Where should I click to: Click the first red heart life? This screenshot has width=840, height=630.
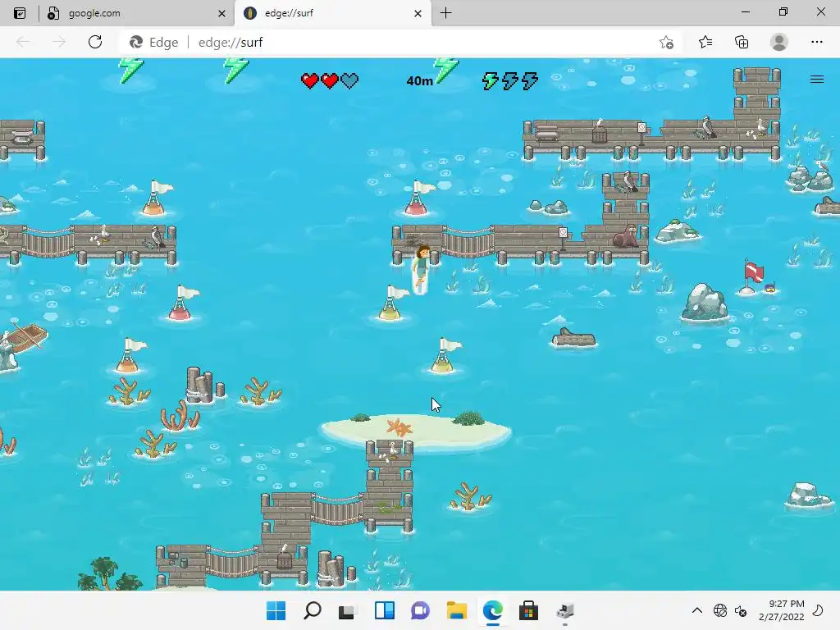click(309, 81)
